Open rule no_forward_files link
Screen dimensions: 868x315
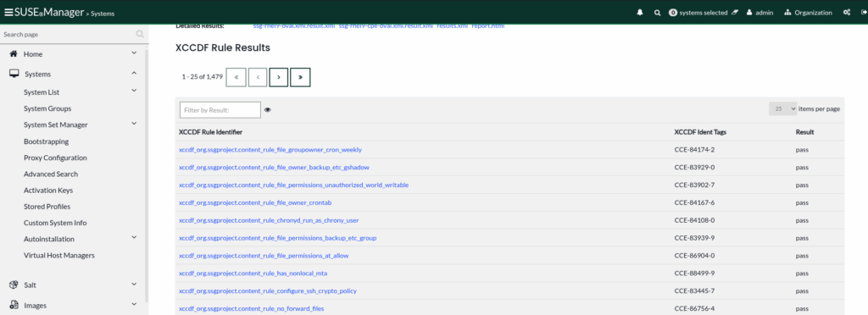pyautogui.click(x=251, y=308)
